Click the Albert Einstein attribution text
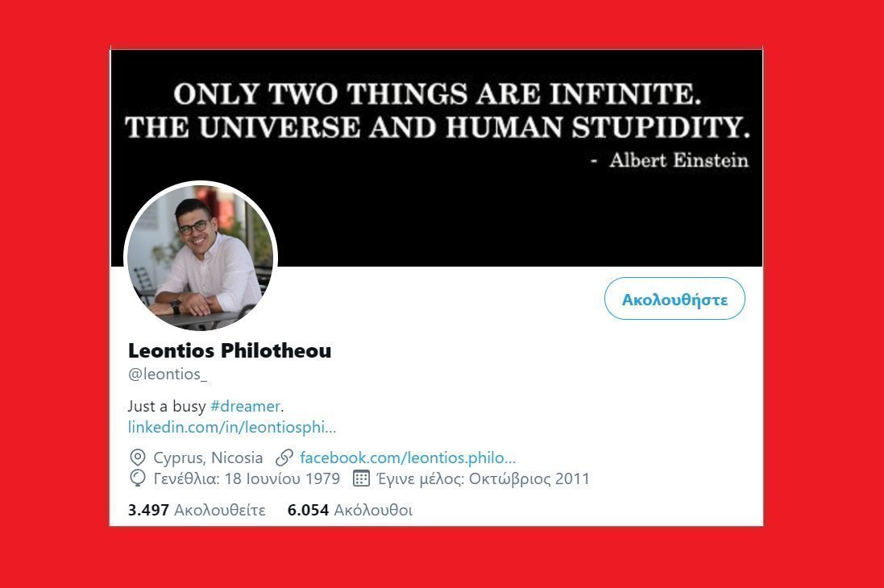 pos(679,160)
